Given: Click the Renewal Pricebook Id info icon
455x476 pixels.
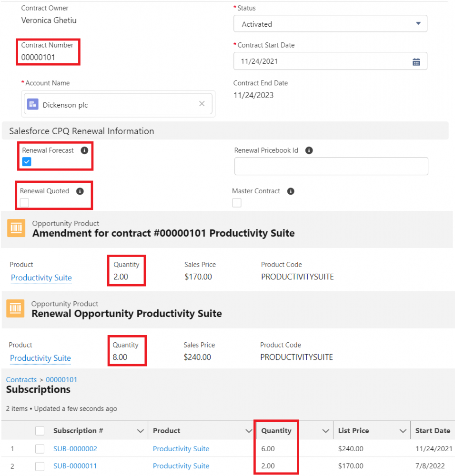Looking at the screenshot, I should (x=309, y=150).
